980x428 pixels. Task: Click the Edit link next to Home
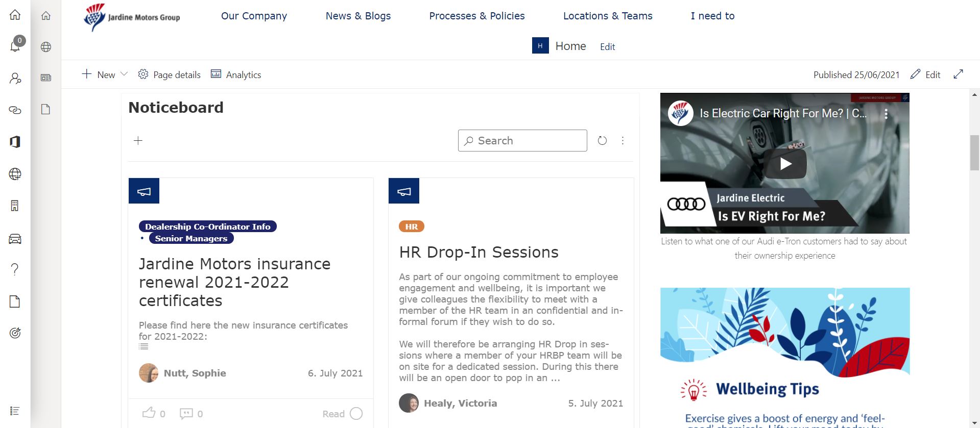point(607,46)
